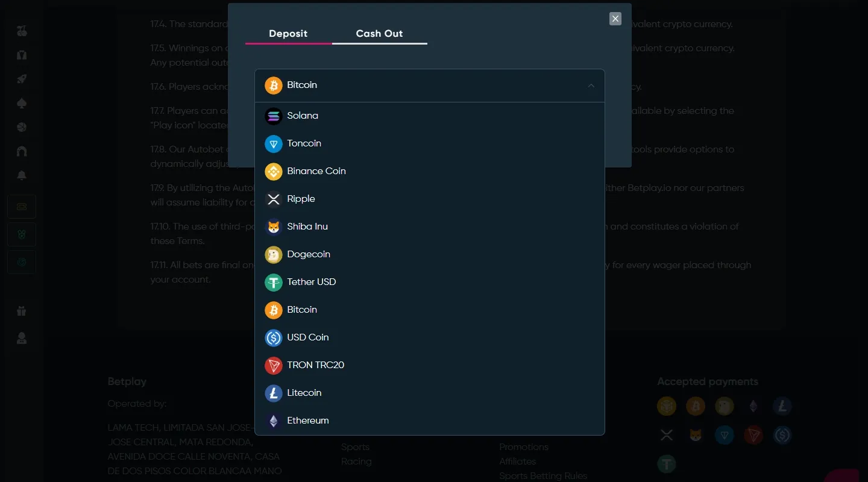Choose Binance Coin in the dropdown
This screenshot has height=482, width=868.
point(430,171)
